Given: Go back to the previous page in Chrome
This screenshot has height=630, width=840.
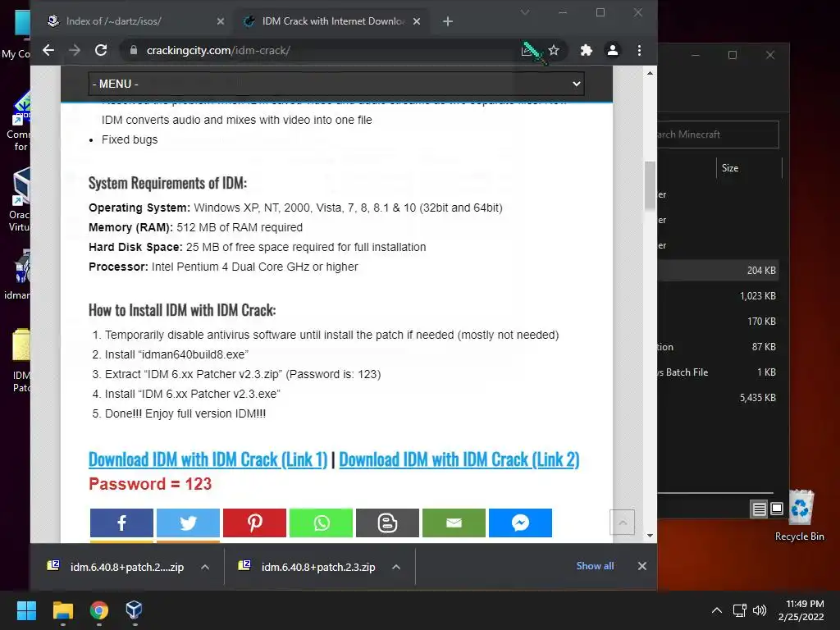Looking at the screenshot, I should pyautogui.click(x=48, y=50).
